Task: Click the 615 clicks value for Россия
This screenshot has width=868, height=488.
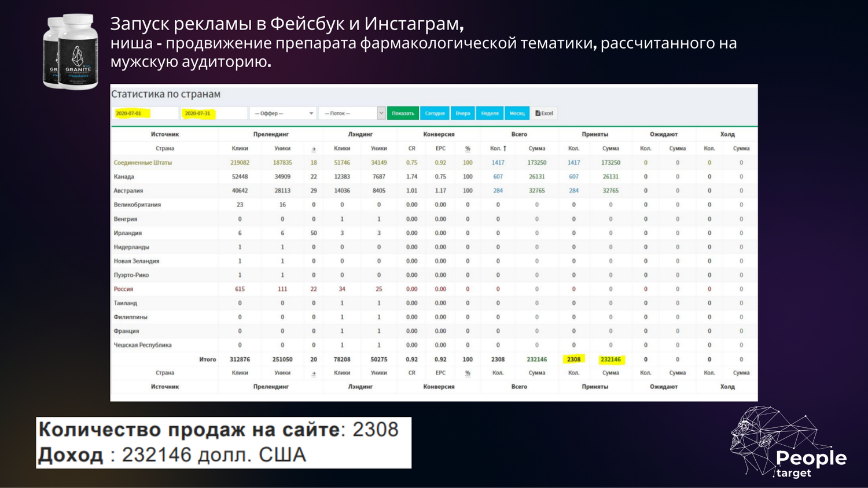Action: (x=240, y=289)
